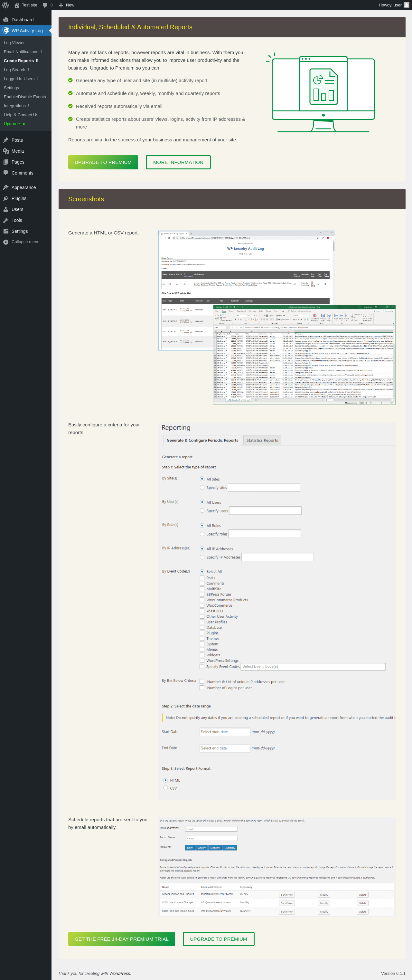This screenshot has height=980, width=412.
Task: Open the Log Viewer submenu item
Action: [14, 43]
